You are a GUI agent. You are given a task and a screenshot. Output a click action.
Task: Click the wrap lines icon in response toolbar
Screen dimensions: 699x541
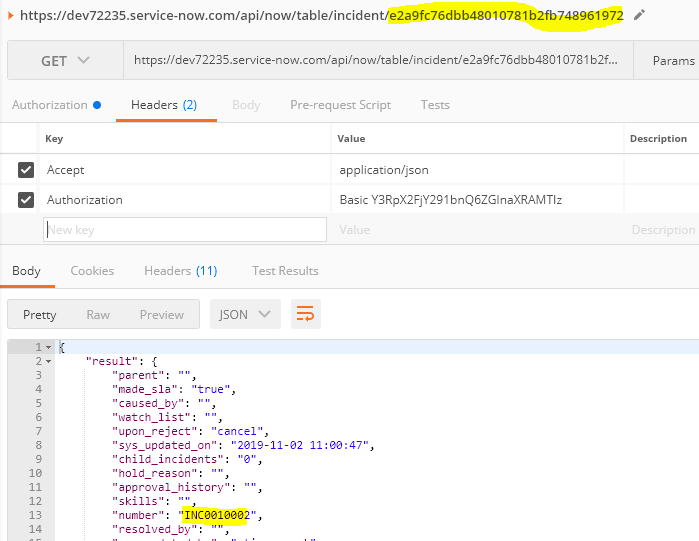(306, 314)
